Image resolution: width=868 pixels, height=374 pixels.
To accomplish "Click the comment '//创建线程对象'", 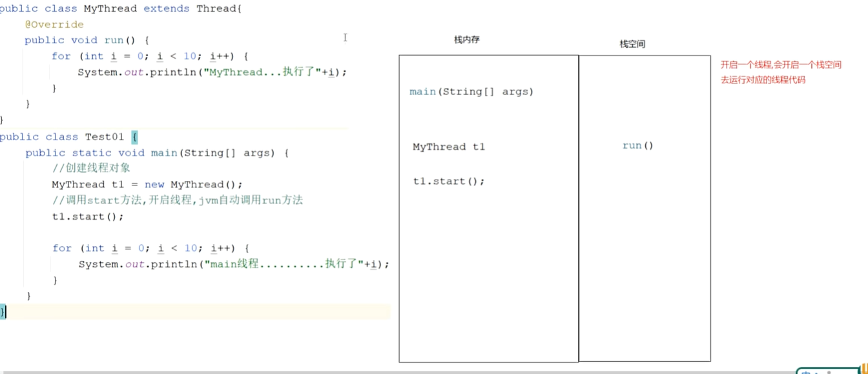I will click(92, 169).
